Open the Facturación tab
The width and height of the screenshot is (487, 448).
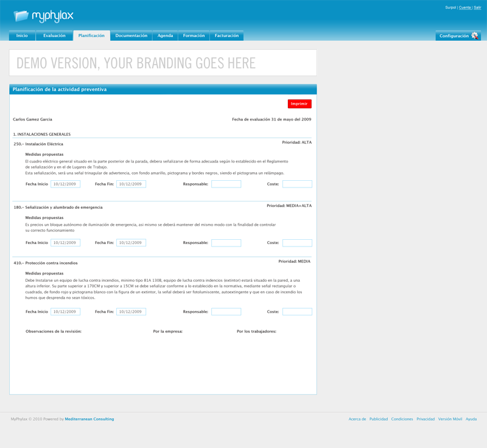226,36
